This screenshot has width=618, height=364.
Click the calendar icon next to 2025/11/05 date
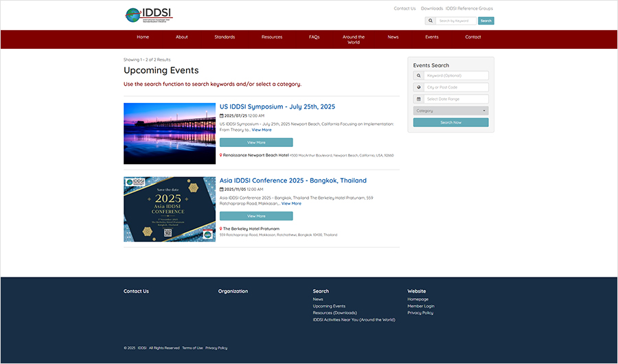click(x=222, y=190)
